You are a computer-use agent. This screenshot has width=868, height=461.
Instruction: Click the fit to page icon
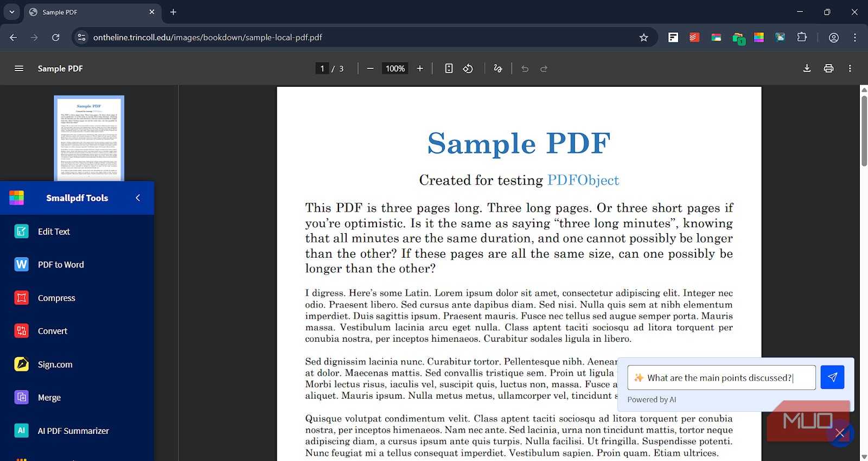click(x=449, y=68)
